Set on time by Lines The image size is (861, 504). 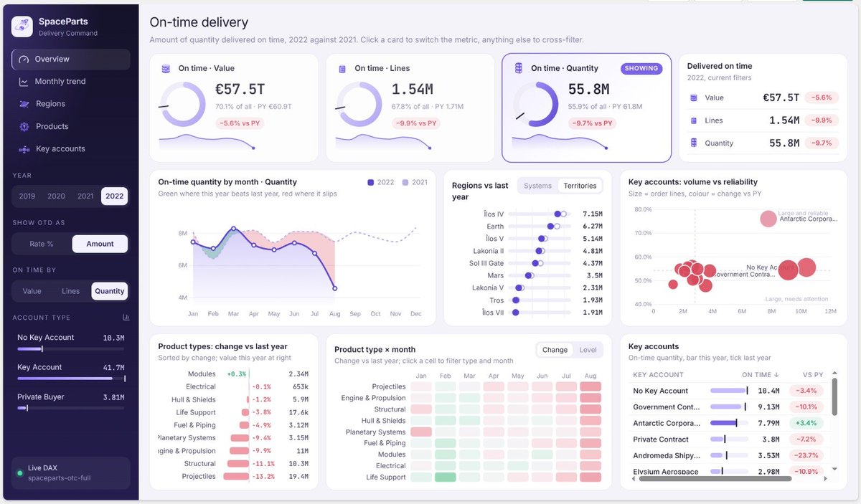(71, 291)
